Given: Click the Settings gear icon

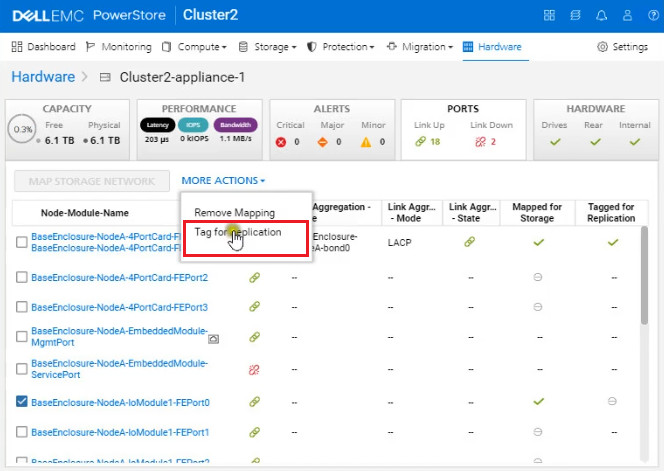Looking at the screenshot, I should 602,47.
